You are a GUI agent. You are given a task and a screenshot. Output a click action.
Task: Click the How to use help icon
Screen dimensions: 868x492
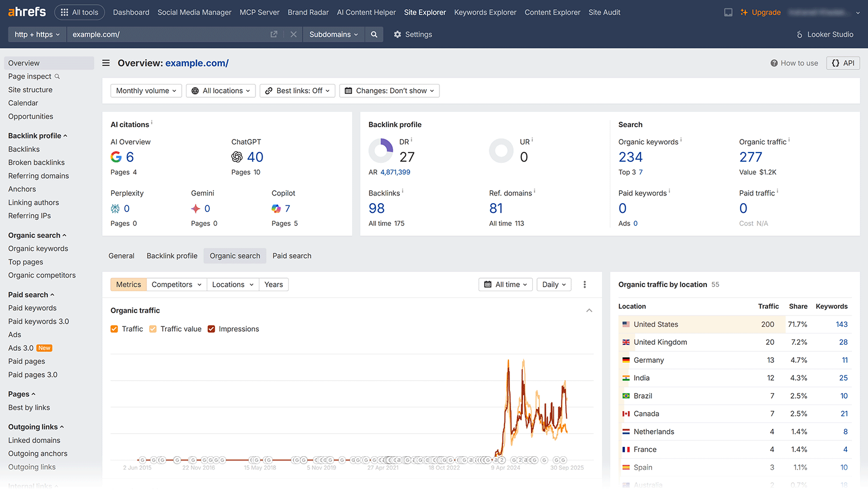pos(775,63)
